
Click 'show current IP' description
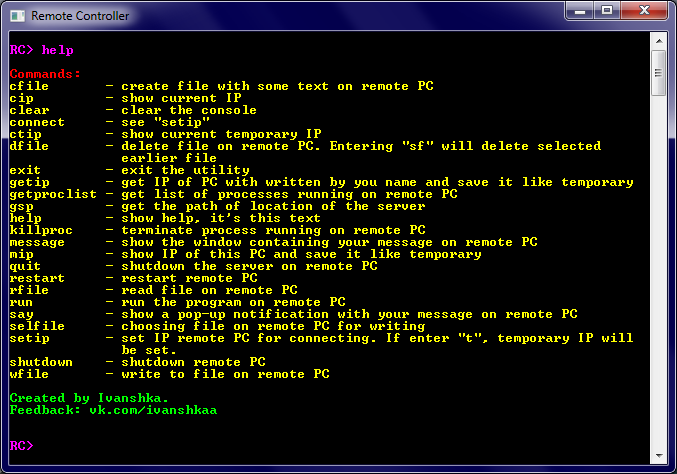tap(181, 98)
